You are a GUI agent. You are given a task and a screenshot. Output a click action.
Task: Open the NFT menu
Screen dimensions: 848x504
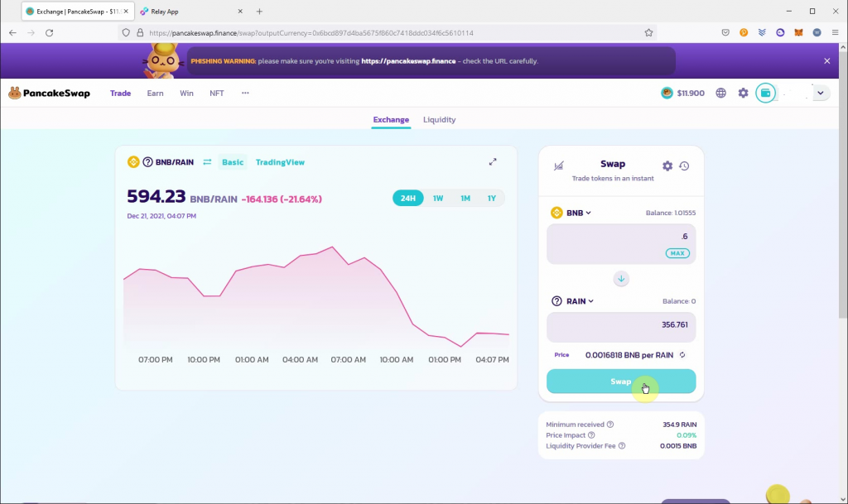coord(217,93)
